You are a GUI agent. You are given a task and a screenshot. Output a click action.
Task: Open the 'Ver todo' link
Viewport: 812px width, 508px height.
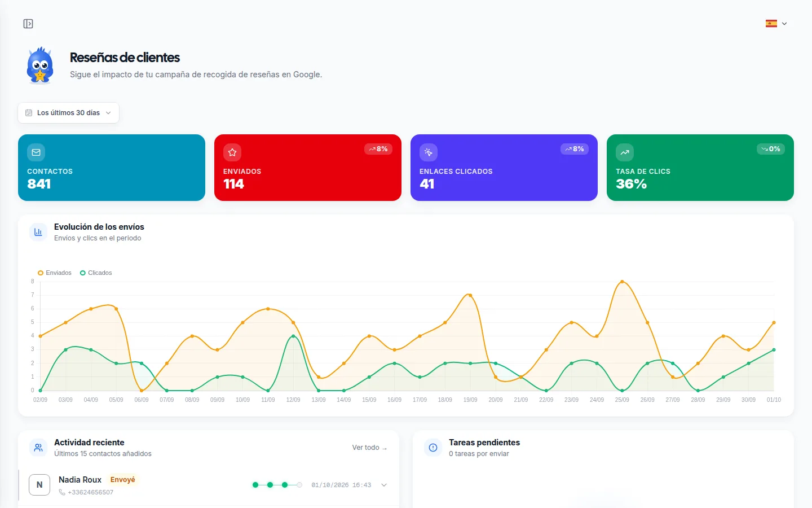coord(370,448)
